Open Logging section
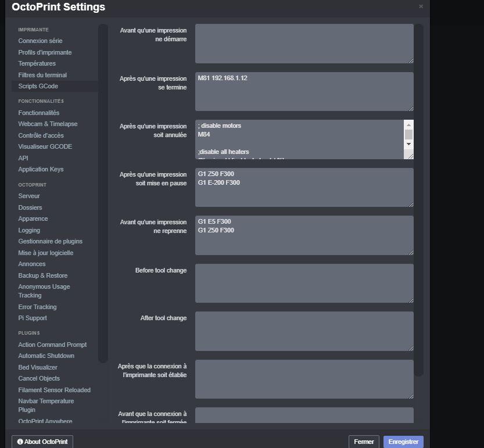 pyautogui.click(x=29, y=230)
